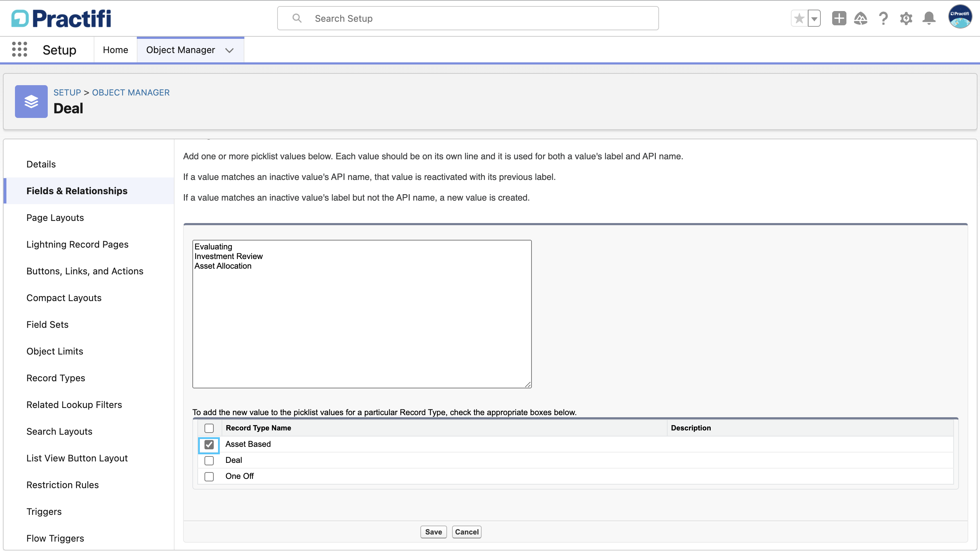Open Buttons, Links, and Actions
The height and width of the screenshot is (553, 980).
85,271
